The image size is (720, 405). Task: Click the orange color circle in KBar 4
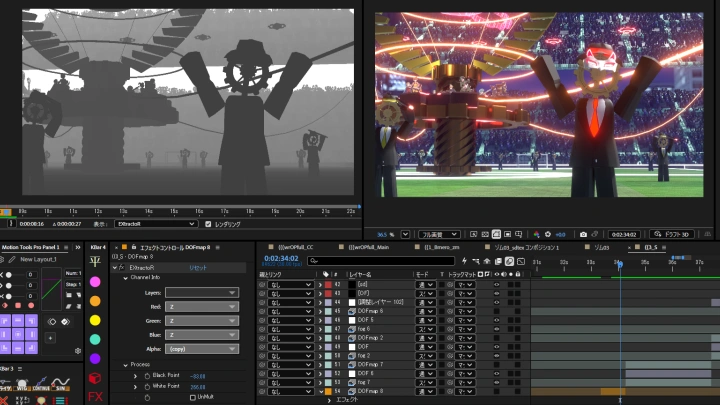point(95,301)
